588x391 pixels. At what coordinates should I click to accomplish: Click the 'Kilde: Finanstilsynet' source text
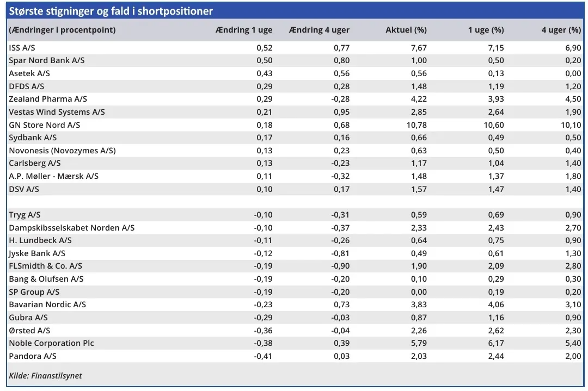click(x=45, y=376)
